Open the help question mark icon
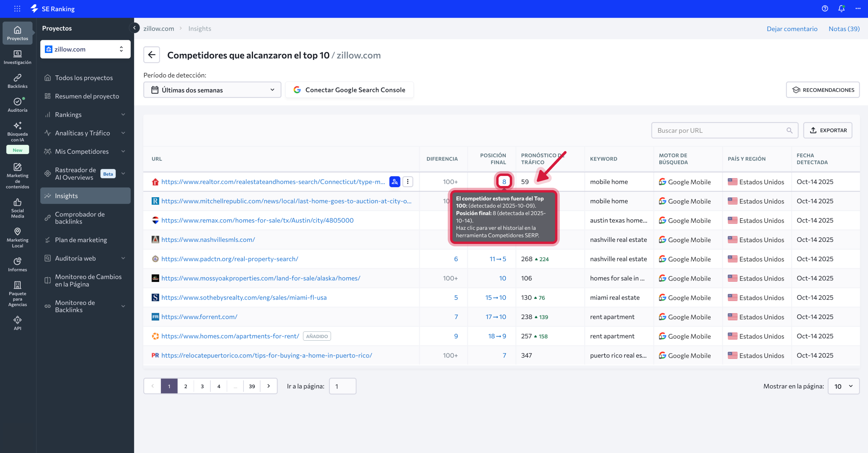Viewport: 868px width, 453px height. [x=825, y=9]
